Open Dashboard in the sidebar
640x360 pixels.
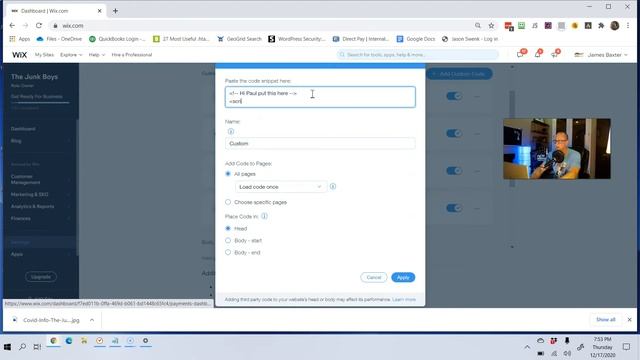pyautogui.click(x=23, y=129)
